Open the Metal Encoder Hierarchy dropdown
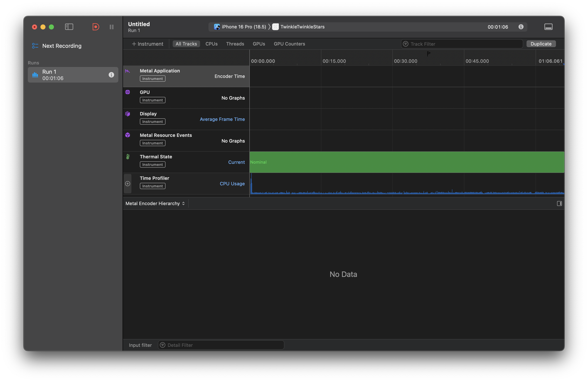The image size is (588, 382). pyautogui.click(x=155, y=203)
